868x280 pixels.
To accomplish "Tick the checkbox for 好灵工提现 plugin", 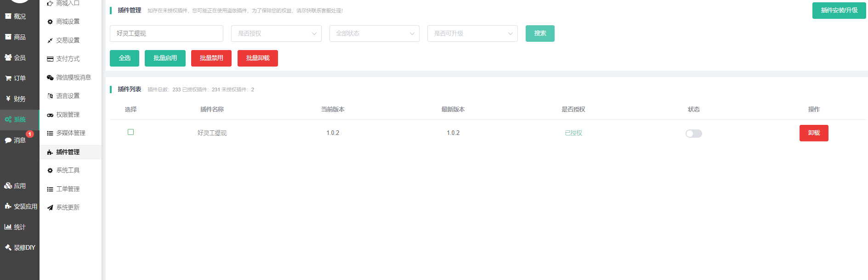I will pyautogui.click(x=130, y=132).
